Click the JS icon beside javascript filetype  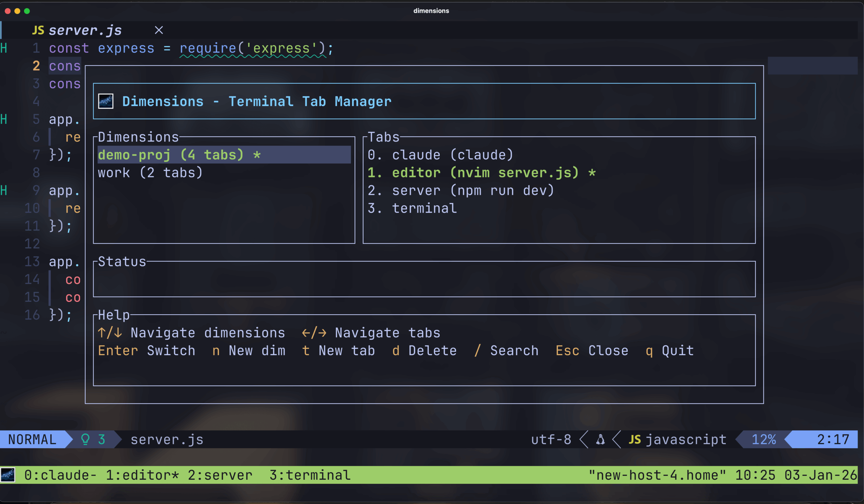click(635, 439)
